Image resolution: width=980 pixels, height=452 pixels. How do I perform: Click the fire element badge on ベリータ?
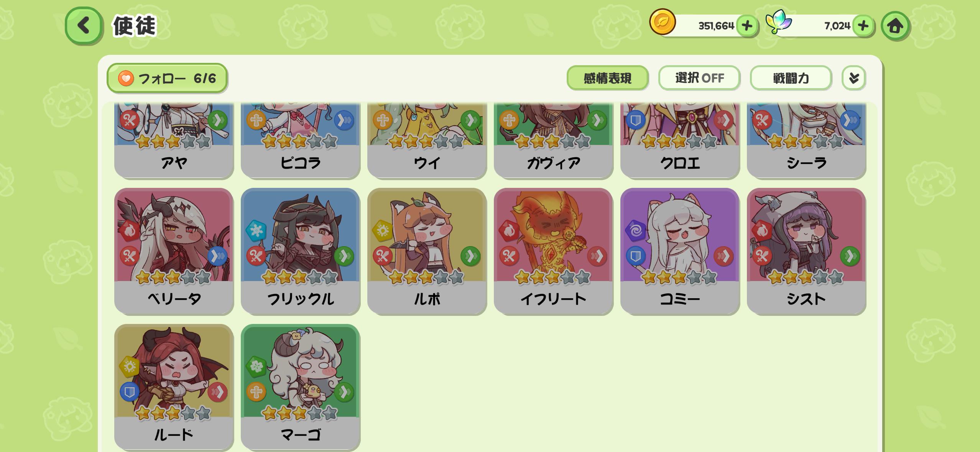tap(130, 231)
